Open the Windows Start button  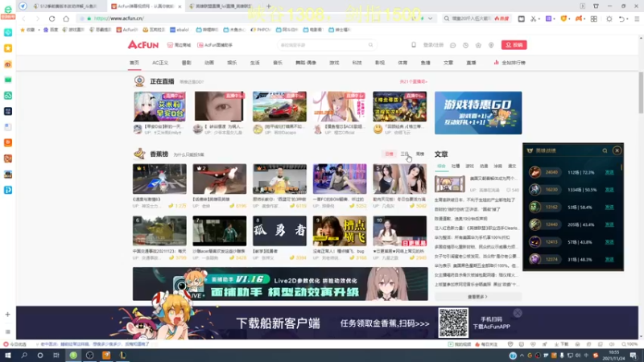[x=8, y=356]
